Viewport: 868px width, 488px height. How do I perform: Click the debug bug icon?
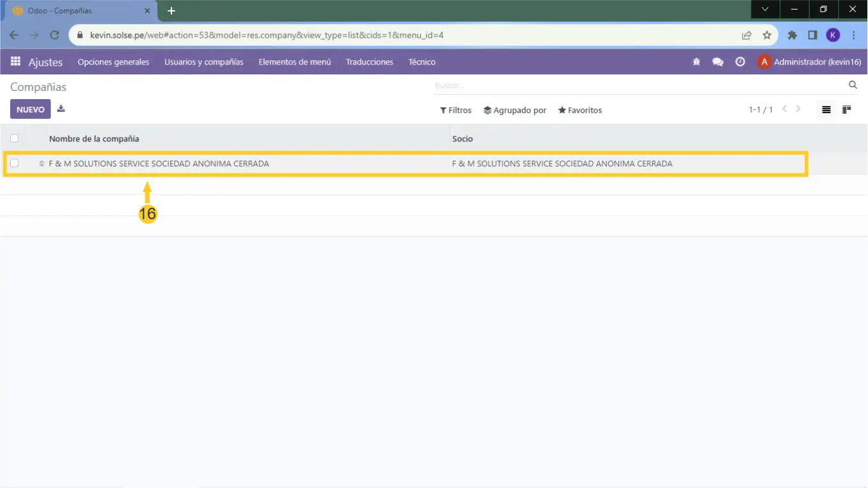(x=697, y=62)
